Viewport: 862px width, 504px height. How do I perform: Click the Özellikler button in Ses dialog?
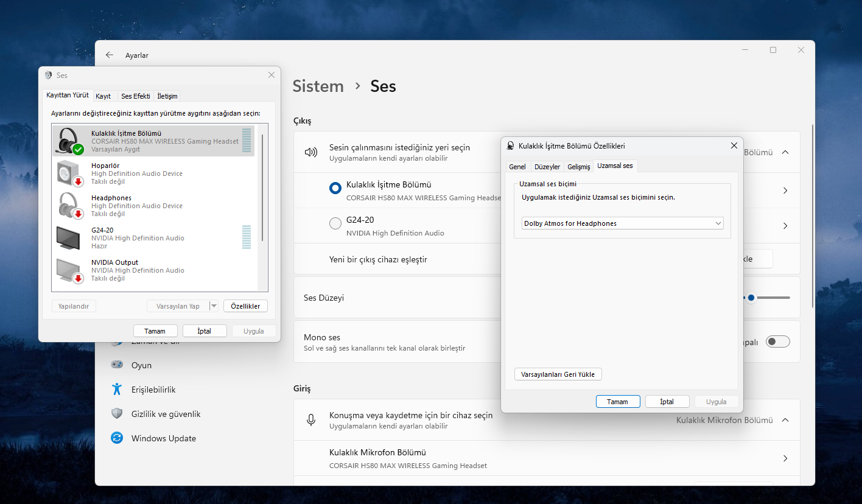(x=245, y=306)
